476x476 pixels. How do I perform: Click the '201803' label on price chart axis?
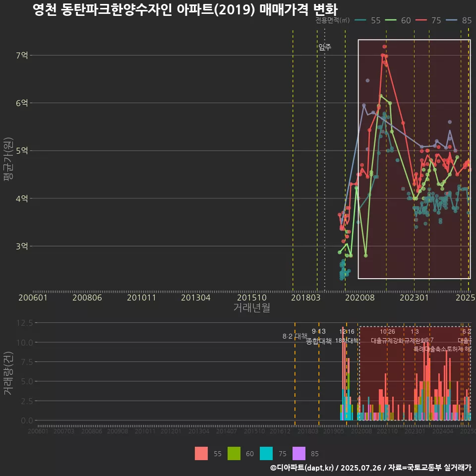tap(306, 297)
